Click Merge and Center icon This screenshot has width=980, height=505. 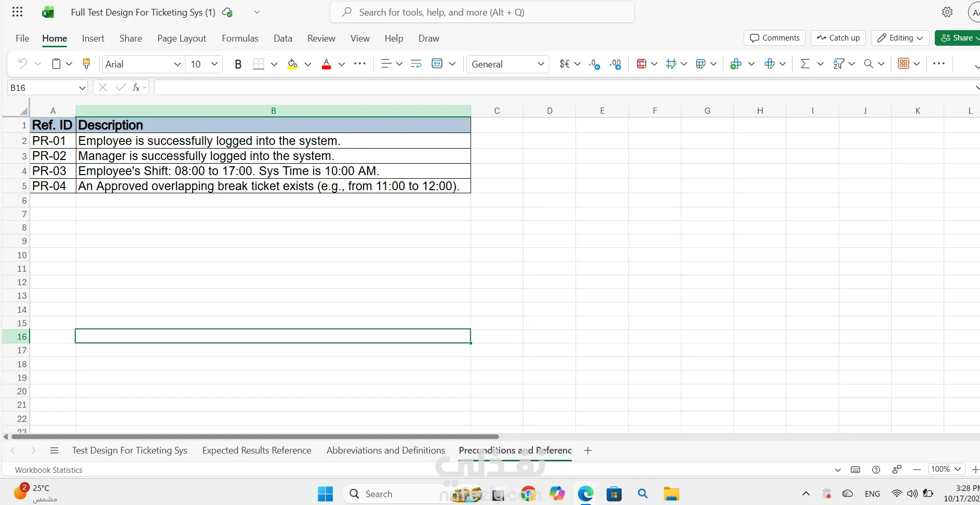[x=437, y=64]
